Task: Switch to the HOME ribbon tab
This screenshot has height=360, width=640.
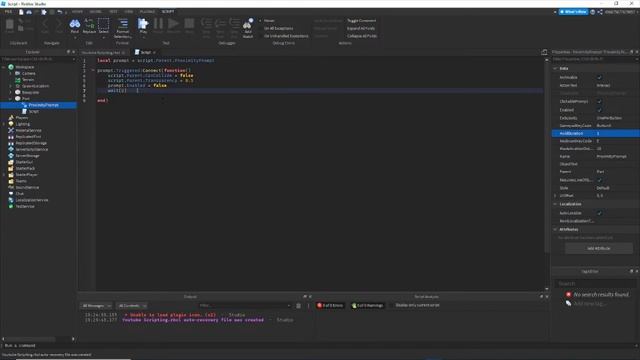Action: click(x=77, y=12)
